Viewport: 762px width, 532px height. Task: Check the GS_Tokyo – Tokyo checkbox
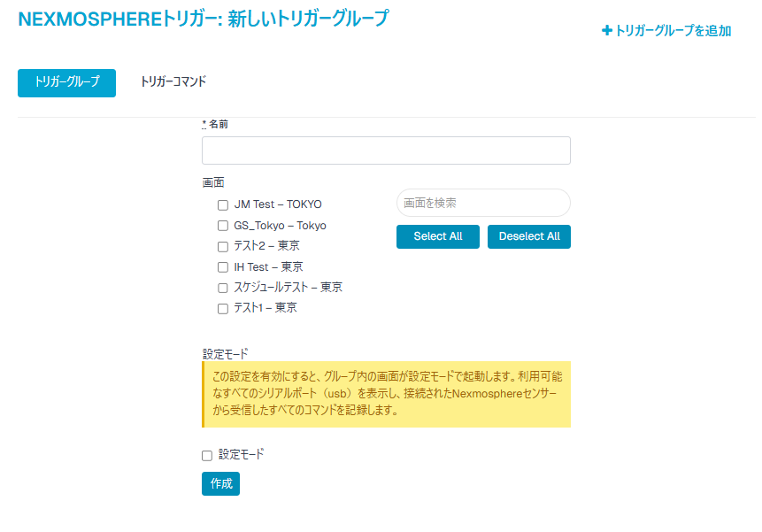point(222,226)
